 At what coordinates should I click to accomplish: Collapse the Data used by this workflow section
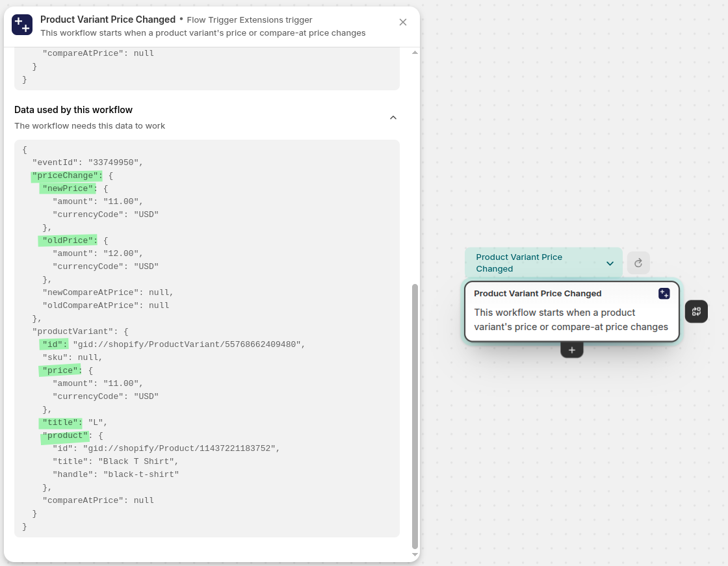pos(393,118)
